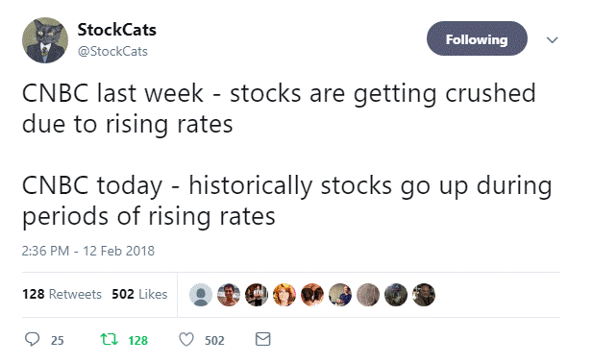Open the red-haired woman liker avatar

pos(284,295)
